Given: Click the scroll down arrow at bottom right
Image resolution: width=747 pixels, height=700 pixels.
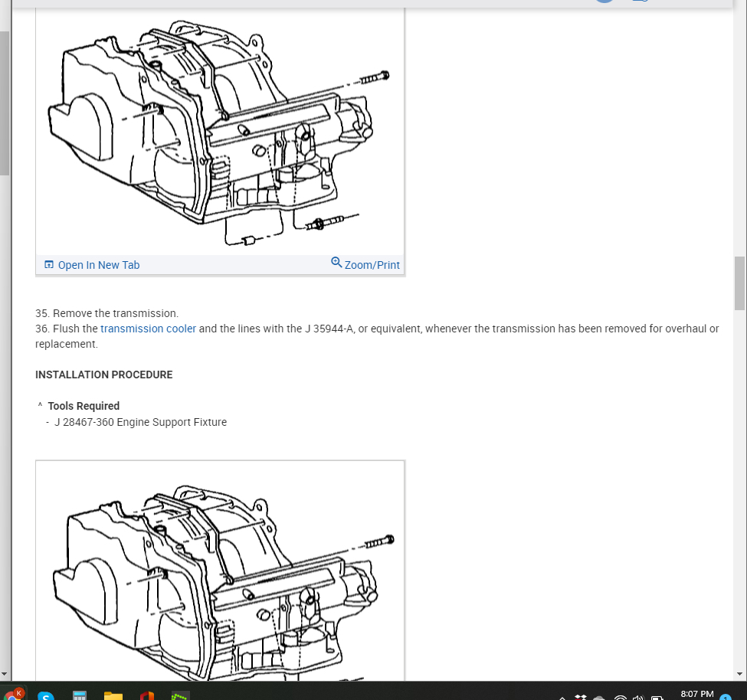Looking at the screenshot, I should (739, 674).
